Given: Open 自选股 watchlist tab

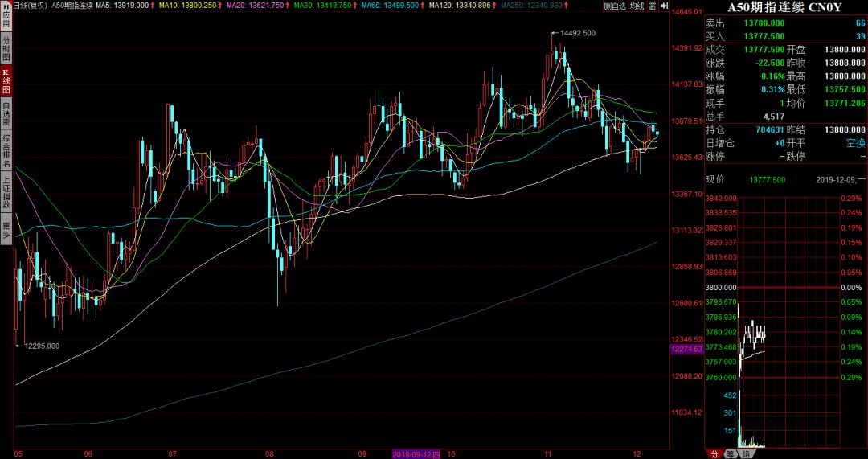Looking at the screenshot, I should point(6,113).
